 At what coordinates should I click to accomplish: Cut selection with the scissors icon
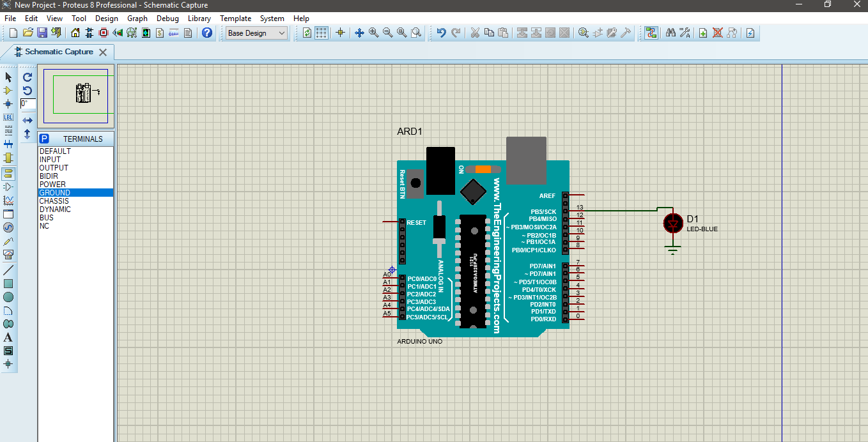coord(475,33)
